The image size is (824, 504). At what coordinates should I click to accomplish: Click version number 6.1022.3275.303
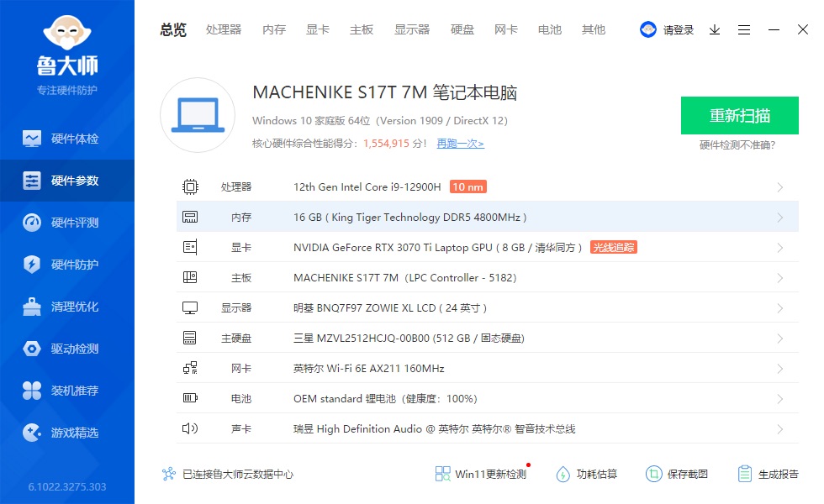67,486
